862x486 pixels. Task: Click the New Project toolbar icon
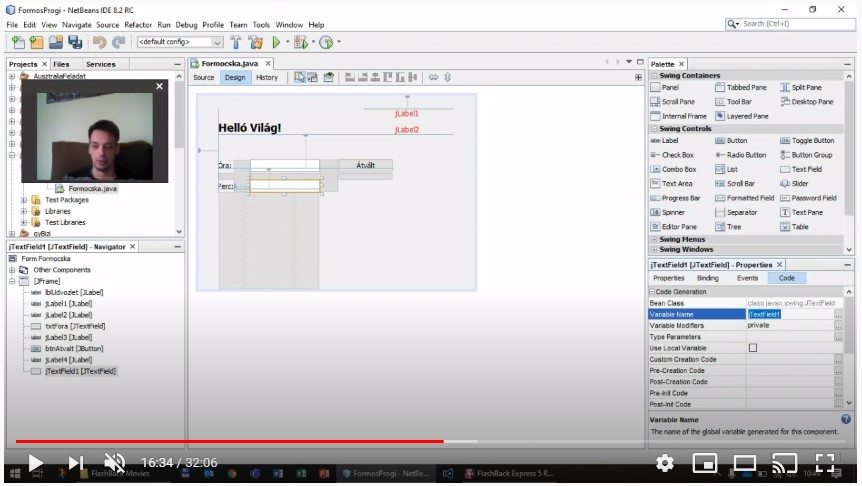[x=38, y=42]
